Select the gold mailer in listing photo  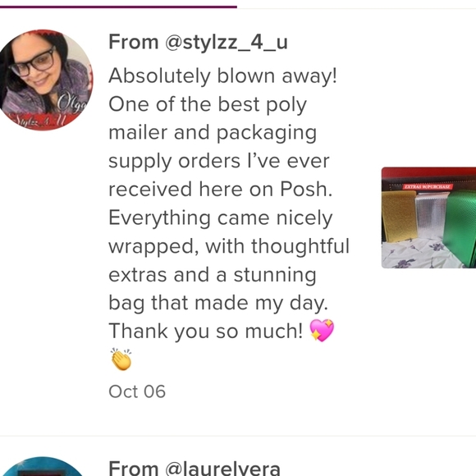click(399, 216)
